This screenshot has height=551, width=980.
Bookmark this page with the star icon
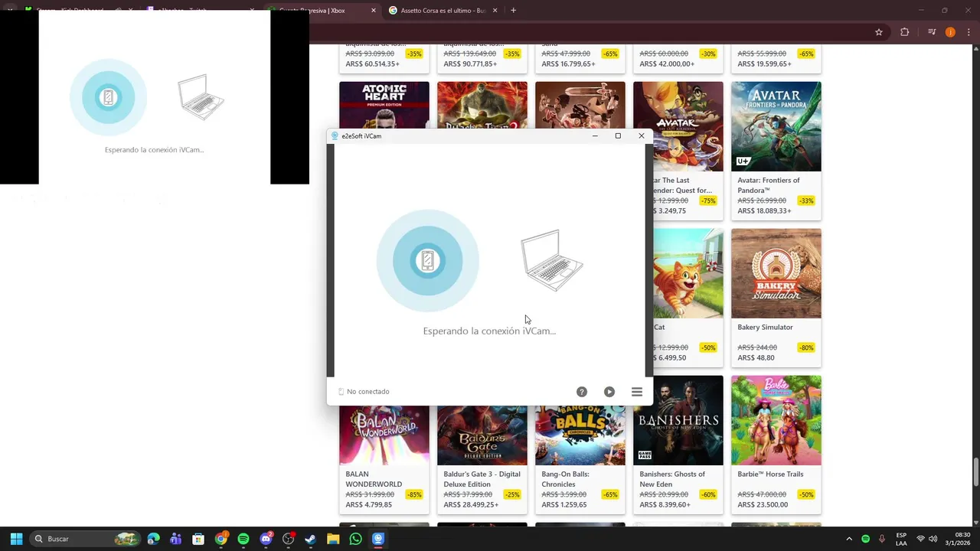click(879, 32)
